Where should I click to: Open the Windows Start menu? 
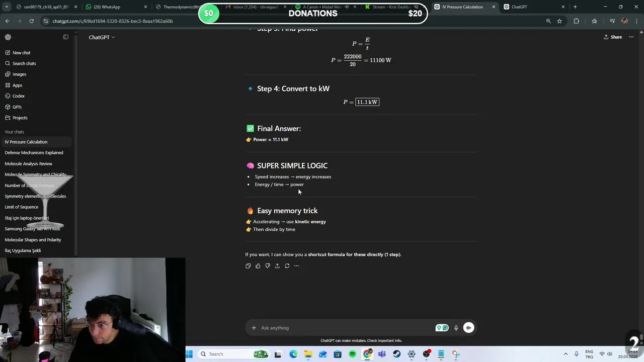189,354
